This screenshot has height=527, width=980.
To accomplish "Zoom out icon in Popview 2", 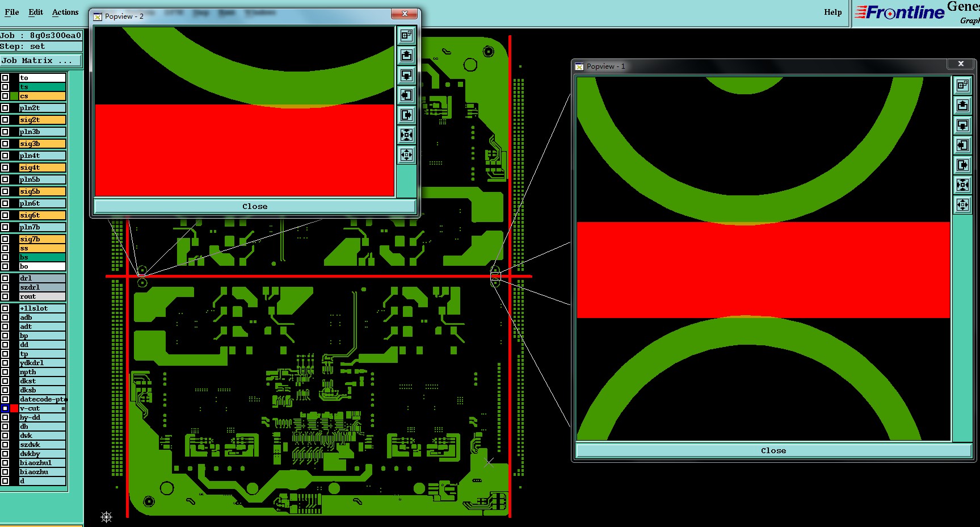I will (x=406, y=154).
